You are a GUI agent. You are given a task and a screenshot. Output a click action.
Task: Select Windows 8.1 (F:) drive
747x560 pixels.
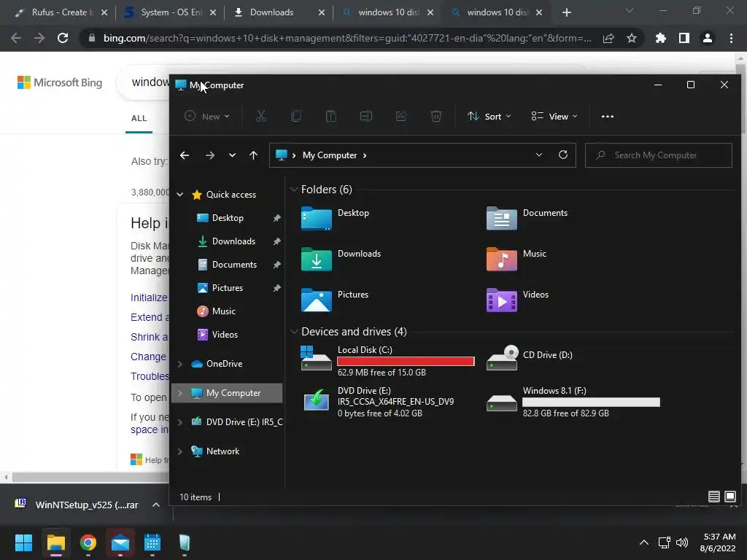click(x=573, y=402)
